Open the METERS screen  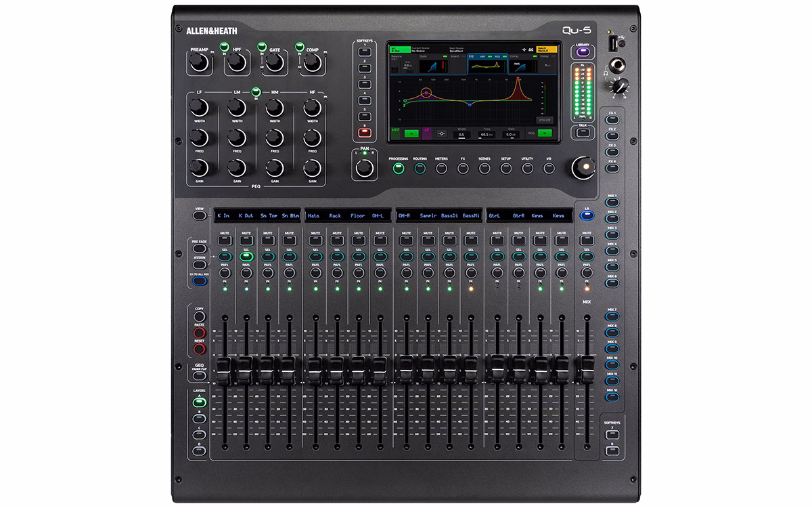(x=441, y=168)
